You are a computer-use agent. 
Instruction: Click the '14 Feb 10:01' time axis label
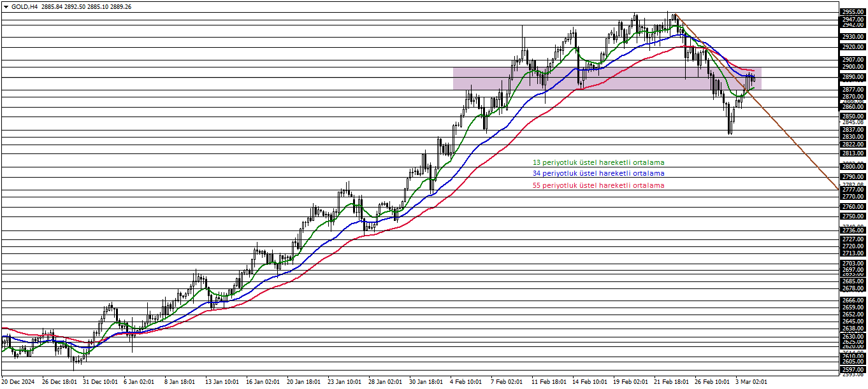coord(590,382)
